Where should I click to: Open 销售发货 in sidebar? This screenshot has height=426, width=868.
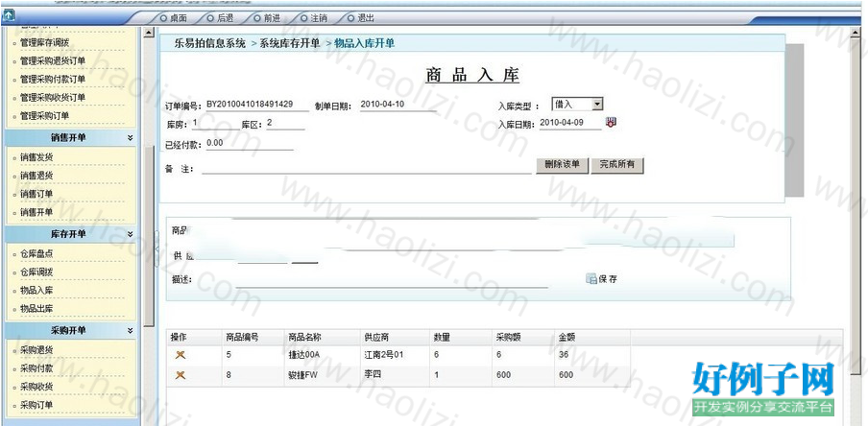pos(36,157)
